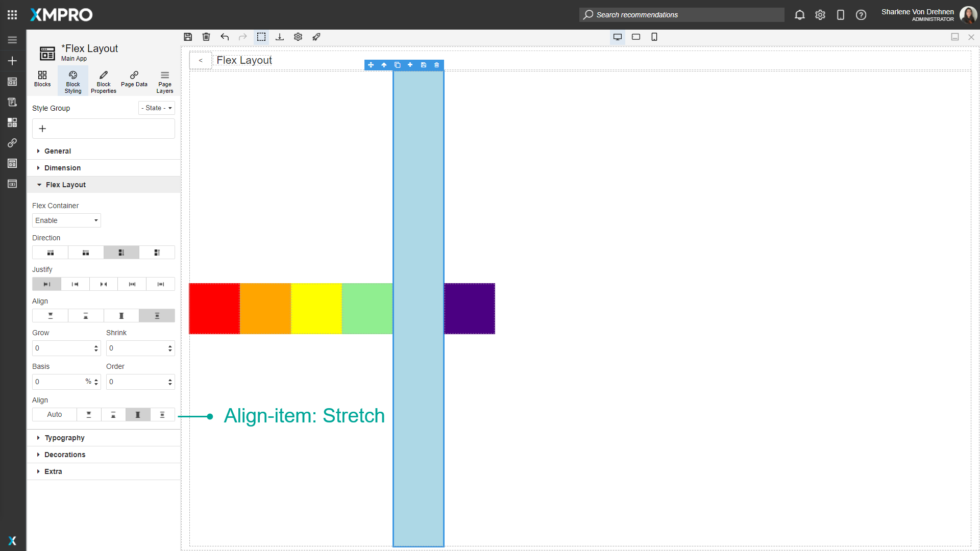
Task: Delete the selected blue block
Action: [x=436, y=65]
